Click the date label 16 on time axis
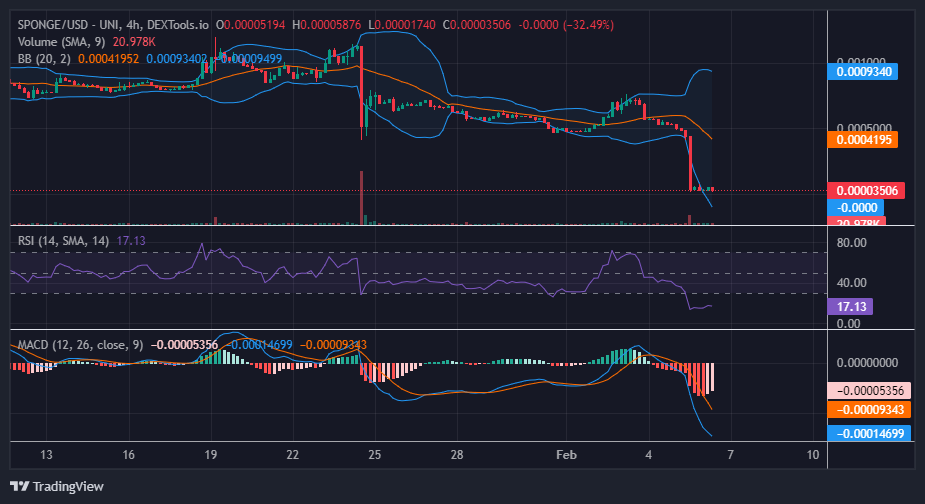This screenshot has height=504, width=925. [x=128, y=455]
